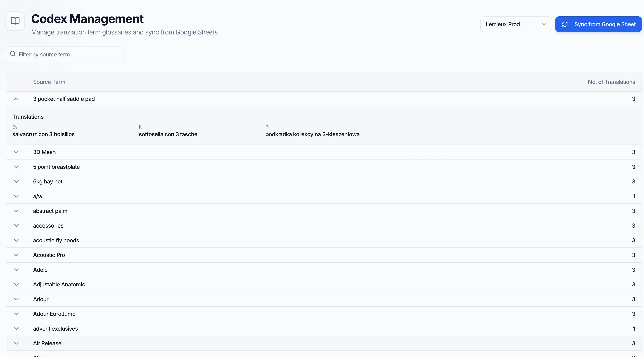
Task: Expand the a/w row
Action: (16, 196)
